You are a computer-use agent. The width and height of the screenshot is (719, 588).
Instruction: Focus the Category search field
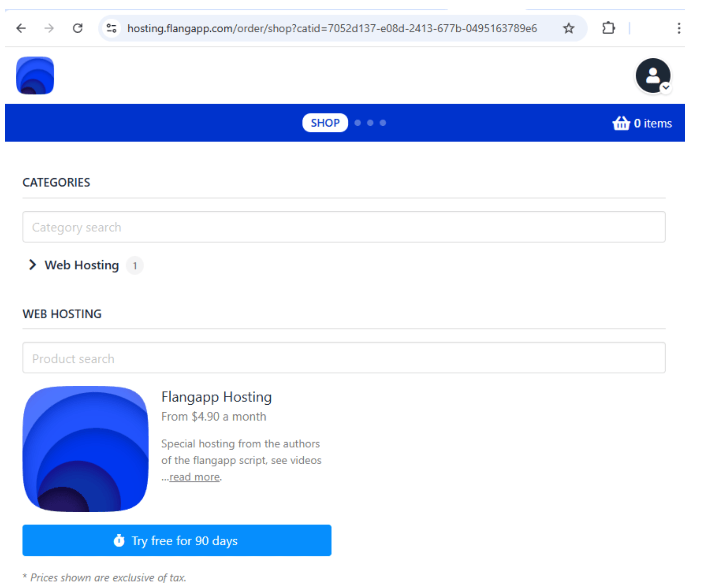344,227
